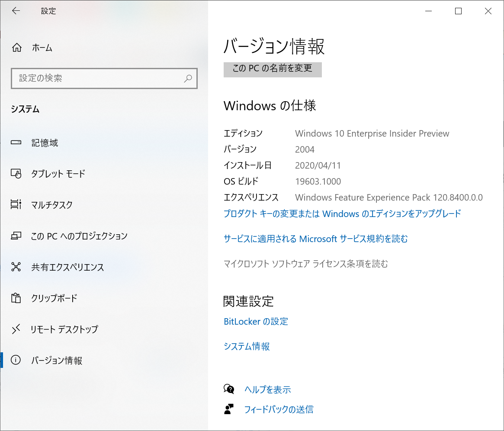Click the Windows の仕様 heading
The height and width of the screenshot is (431, 504).
270,105
